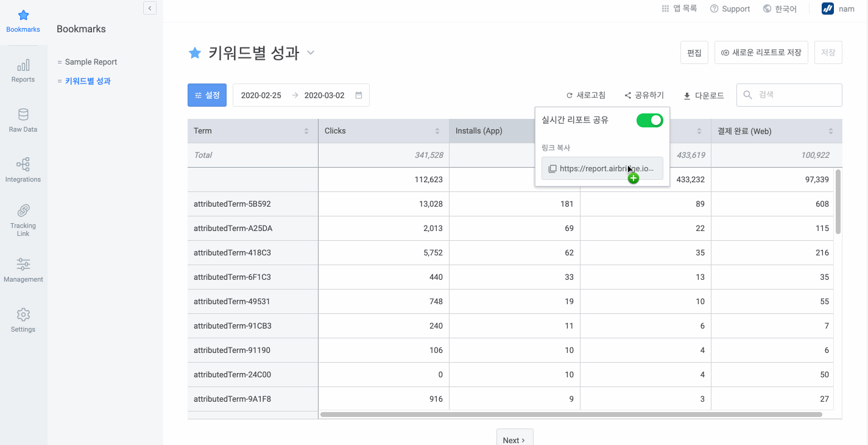Click the blue 설정 button
Viewport: 868px width, 445px height.
207,95
